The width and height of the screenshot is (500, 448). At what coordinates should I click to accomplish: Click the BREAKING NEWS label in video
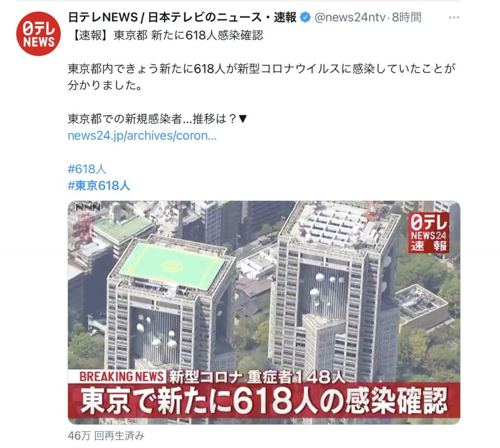coord(122,377)
